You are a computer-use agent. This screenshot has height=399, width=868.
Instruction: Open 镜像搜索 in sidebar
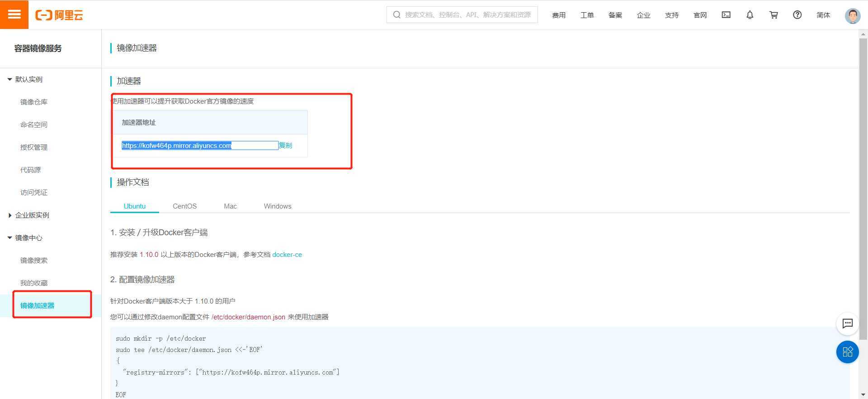[x=34, y=260]
